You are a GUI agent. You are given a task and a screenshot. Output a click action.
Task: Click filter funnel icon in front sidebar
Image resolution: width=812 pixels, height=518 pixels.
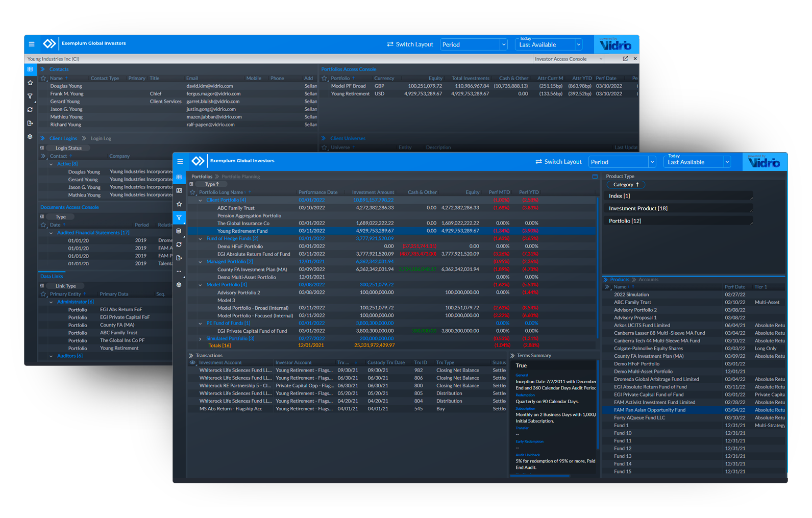coord(179,217)
